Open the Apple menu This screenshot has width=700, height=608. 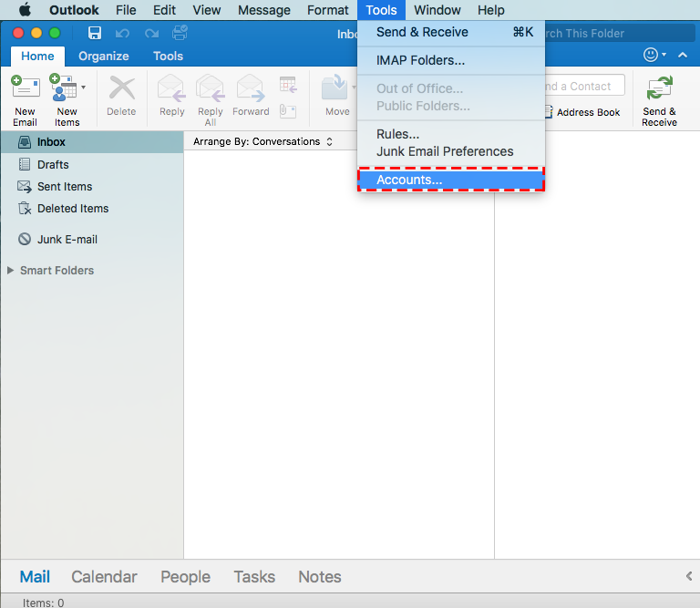[25, 10]
